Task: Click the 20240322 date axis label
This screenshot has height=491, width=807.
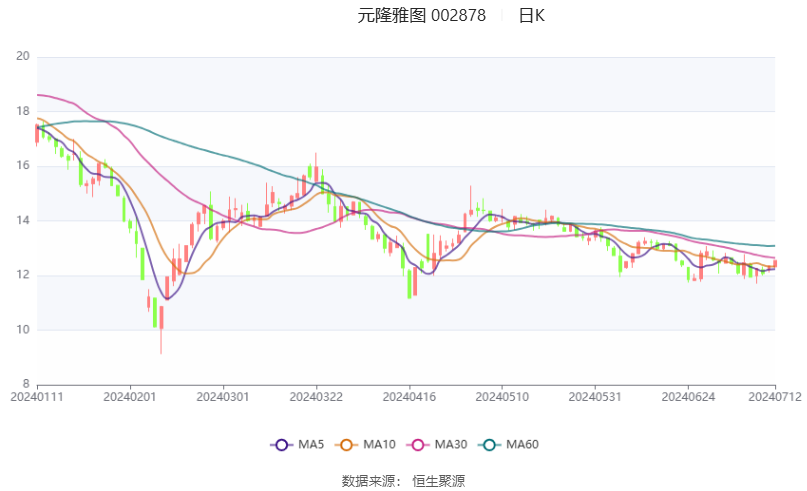Action: tap(316, 397)
